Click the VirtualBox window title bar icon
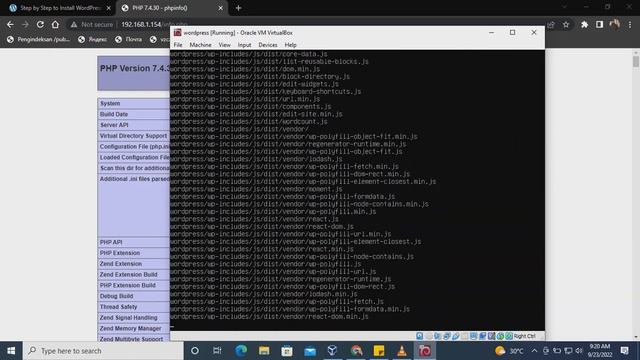 pyautogui.click(x=178, y=33)
